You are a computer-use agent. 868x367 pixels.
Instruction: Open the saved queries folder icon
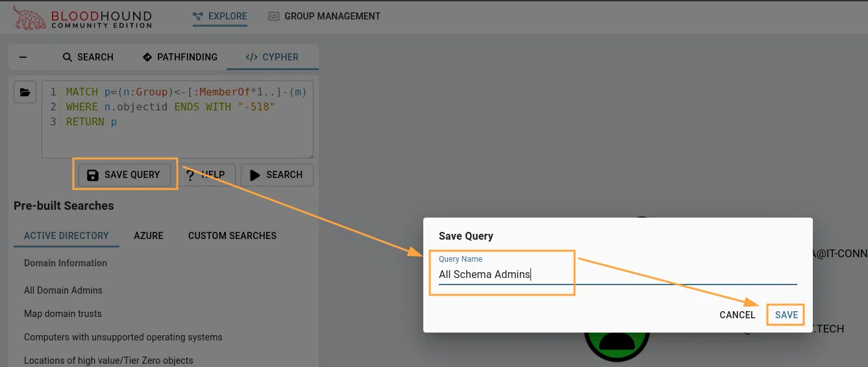pos(25,92)
